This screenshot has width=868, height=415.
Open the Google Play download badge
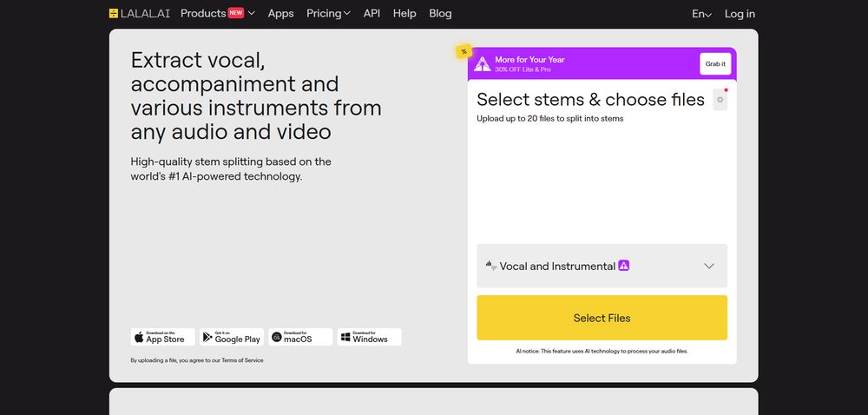pyautogui.click(x=232, y=337)
